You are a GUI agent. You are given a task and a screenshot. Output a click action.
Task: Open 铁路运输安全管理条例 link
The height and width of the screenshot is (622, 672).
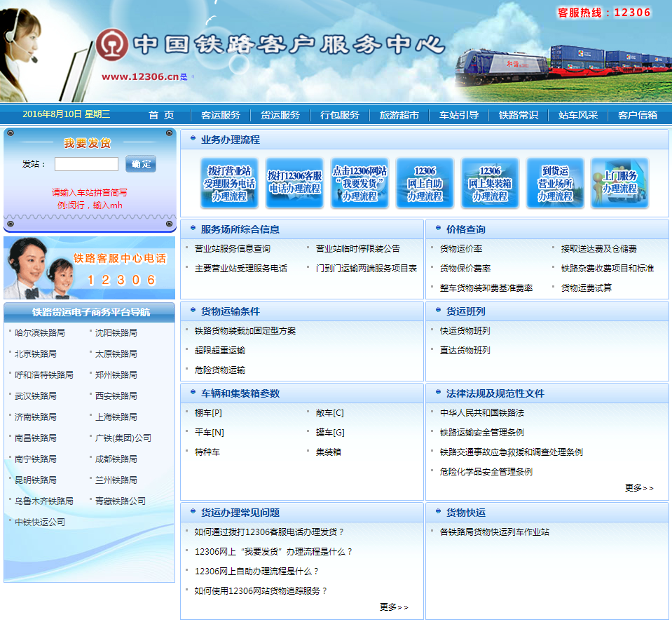click(482, 433)
